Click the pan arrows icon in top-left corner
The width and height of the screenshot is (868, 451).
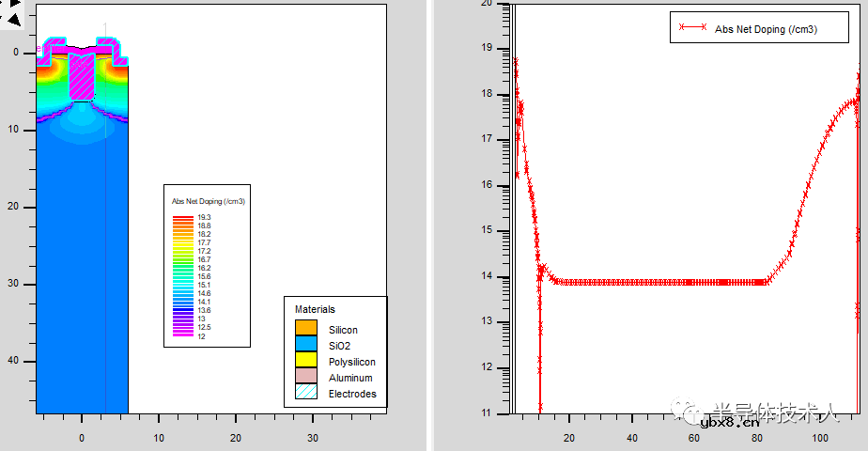(8, 8)
